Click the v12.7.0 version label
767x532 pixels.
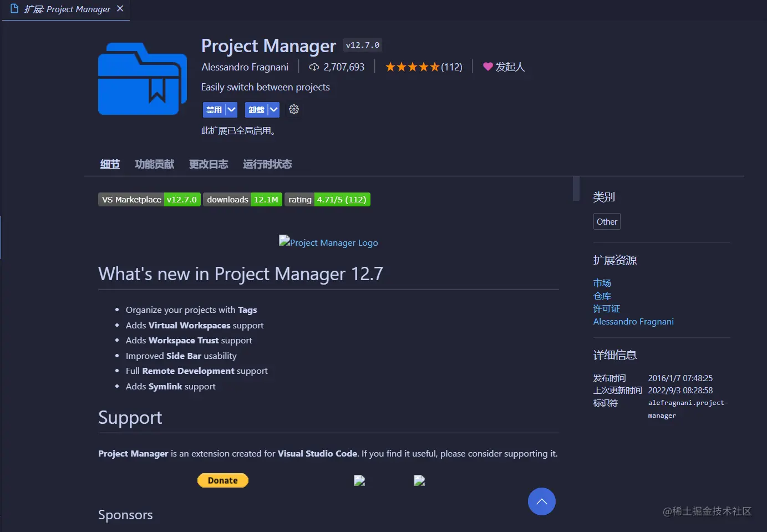(x=363, y=45)
